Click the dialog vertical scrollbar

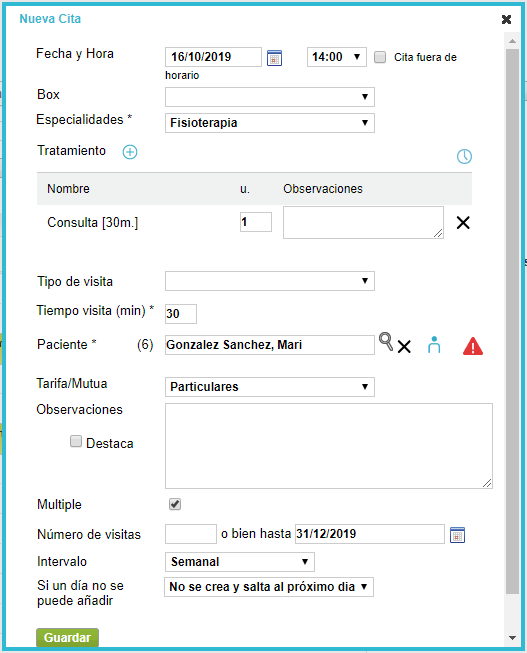coord(512,321)
